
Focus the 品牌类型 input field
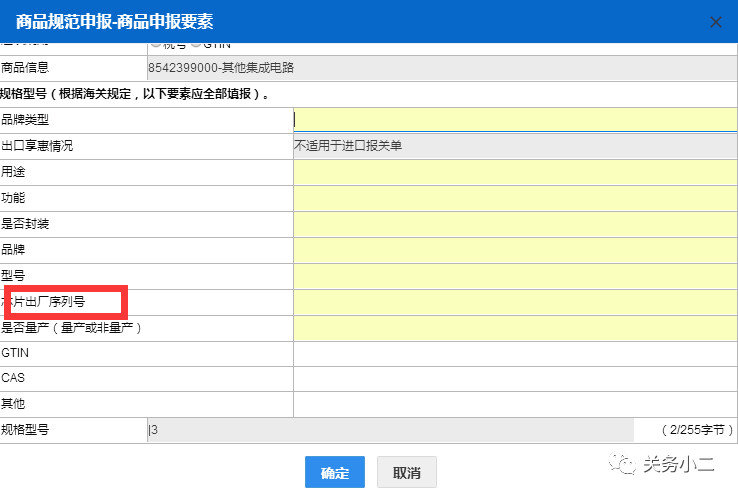tap(514, 120)
